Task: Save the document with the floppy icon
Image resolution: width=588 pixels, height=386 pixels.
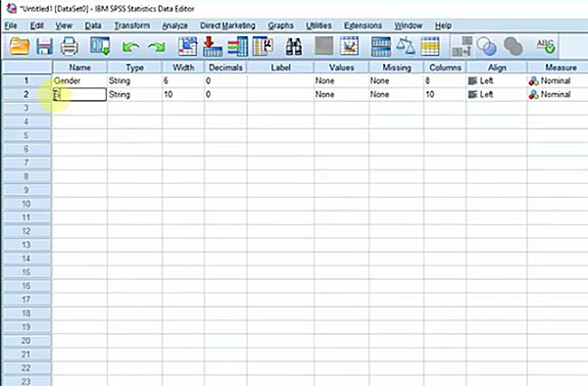Action: 44,47
